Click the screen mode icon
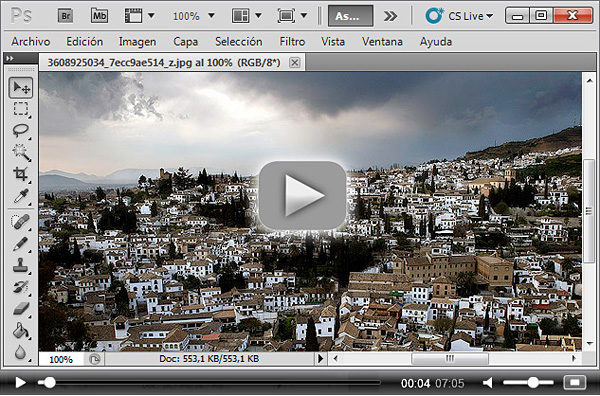 click(x=286, y=16)
